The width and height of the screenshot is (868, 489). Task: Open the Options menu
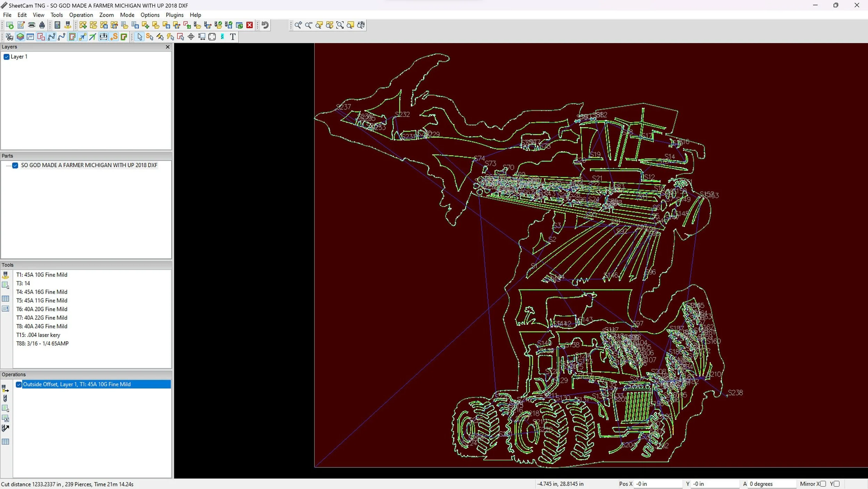[x=150, y=15]
